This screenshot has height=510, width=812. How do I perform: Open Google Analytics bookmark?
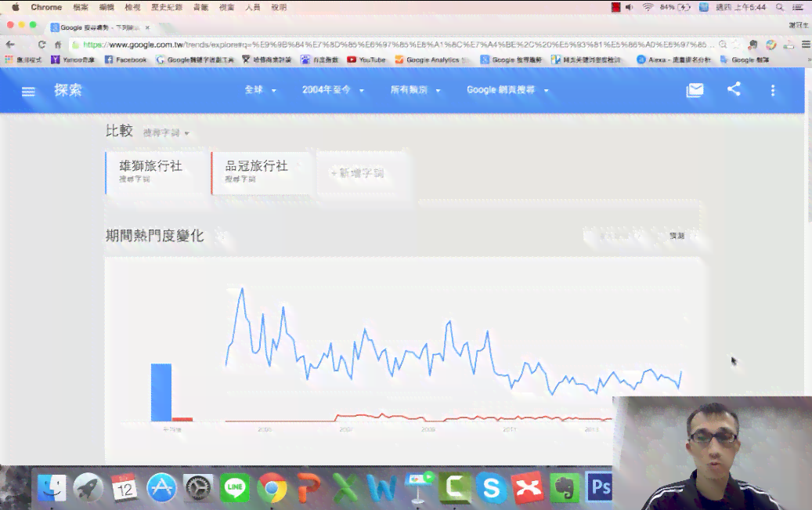point(432,60)
